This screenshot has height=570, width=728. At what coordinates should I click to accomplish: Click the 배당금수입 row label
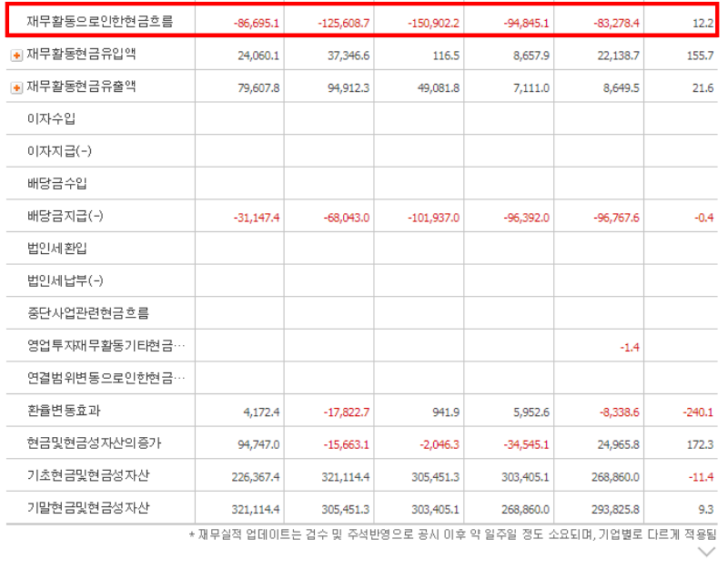(56, 184)
